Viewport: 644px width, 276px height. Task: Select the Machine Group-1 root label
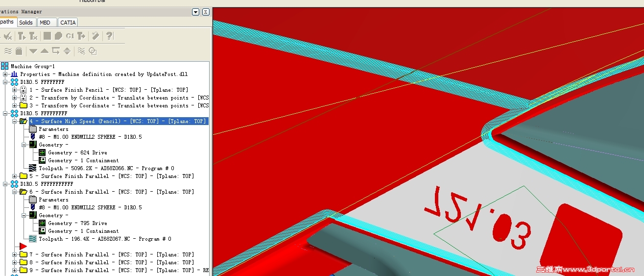point(33,66)
